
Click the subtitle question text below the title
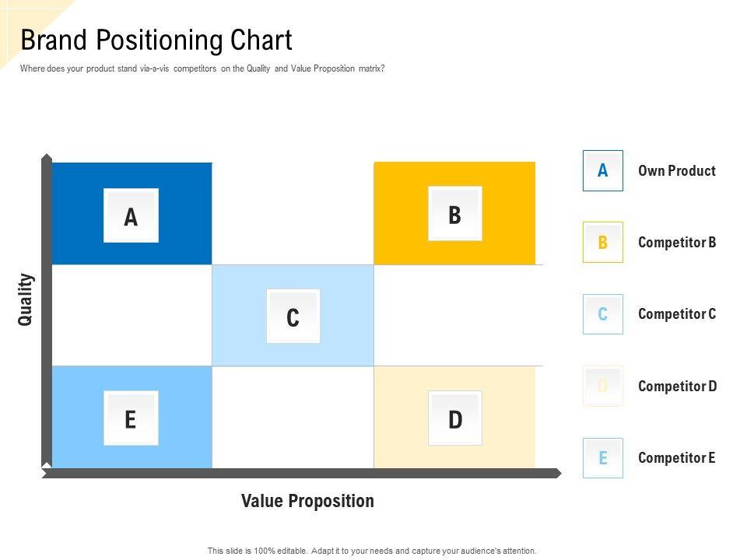[202, 68]
